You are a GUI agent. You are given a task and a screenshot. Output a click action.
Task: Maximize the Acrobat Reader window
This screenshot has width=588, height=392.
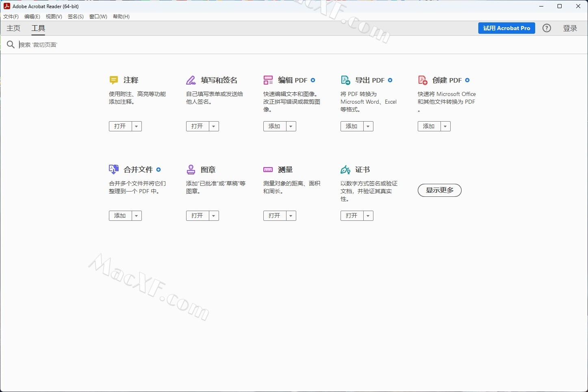coord(560,6)
